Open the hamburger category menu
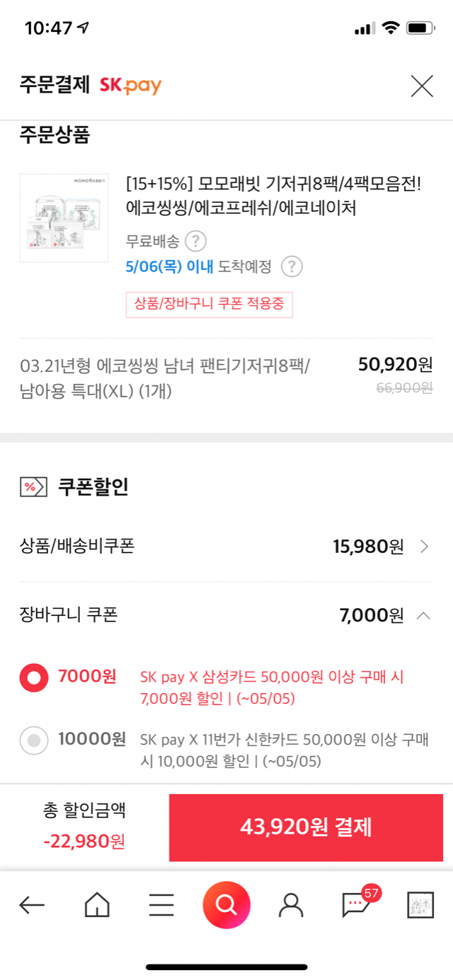This screenshot has width=453, height=980. pos(161,904)
